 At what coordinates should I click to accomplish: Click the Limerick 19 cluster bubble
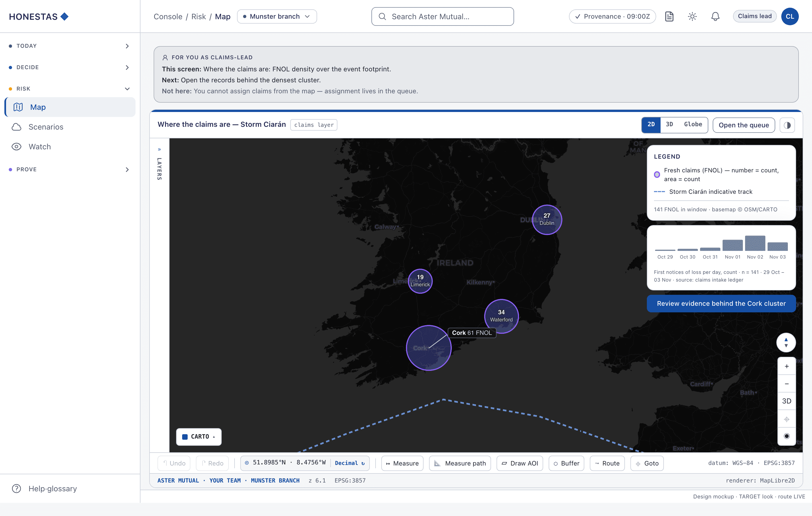pos(420,281)
